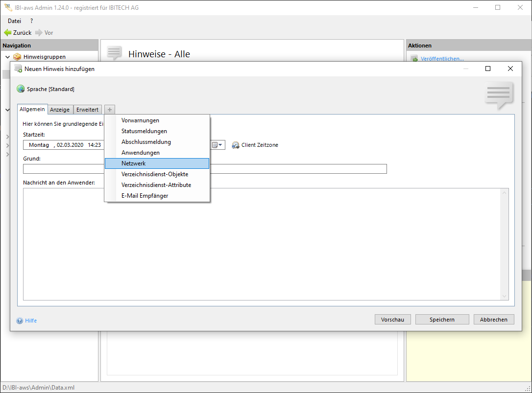This screenshot has width=532, height=393.
Task: Click the Vorschau button
Action: pos(392,320)
